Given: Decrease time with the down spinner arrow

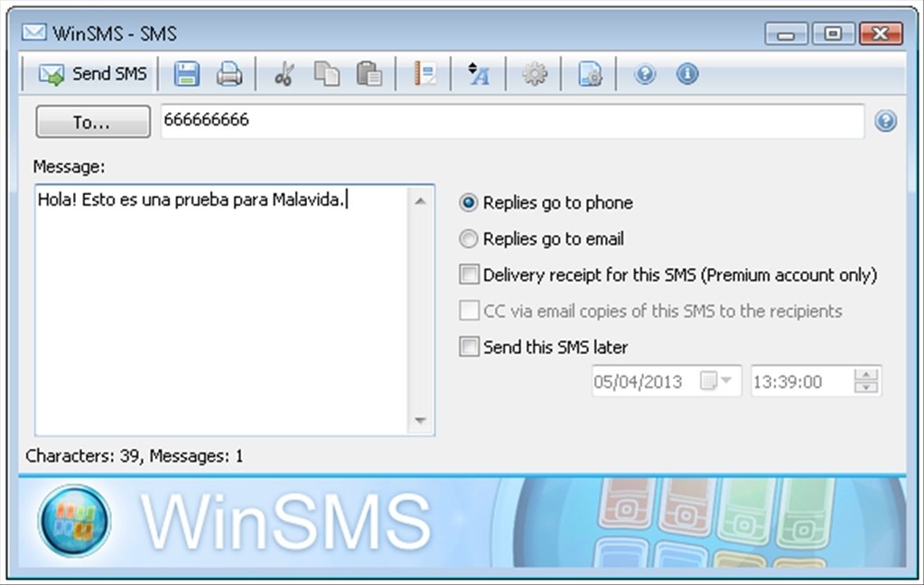Looking at the screenshot, I should [x=866, y=387].
